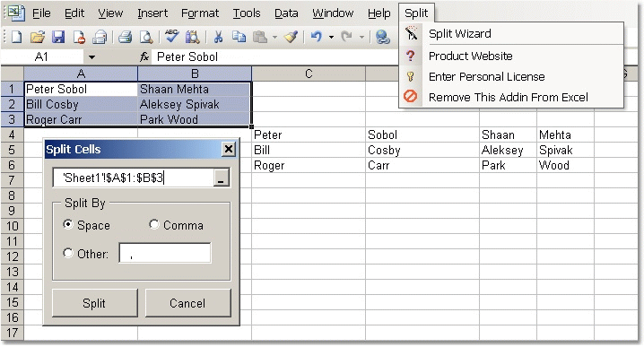The image size is (644, 347).
Task: Open a file with the folder icon
Action: [x=38, y=37]
